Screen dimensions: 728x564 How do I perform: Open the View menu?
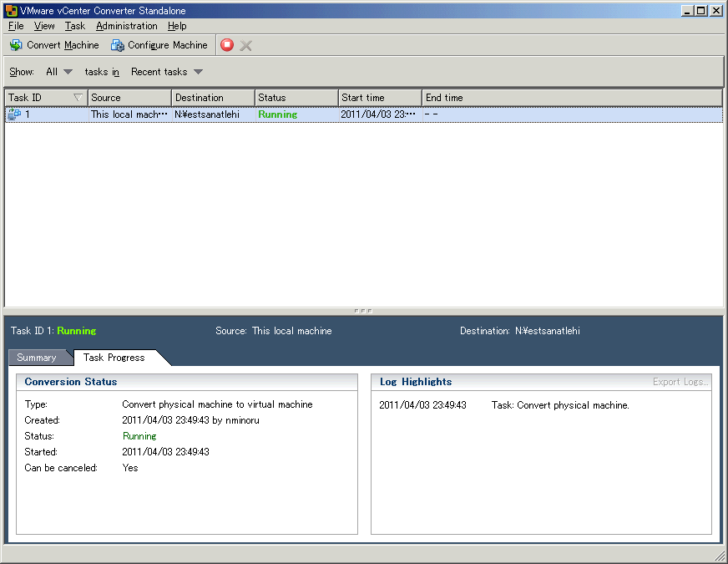pos(44,26)
